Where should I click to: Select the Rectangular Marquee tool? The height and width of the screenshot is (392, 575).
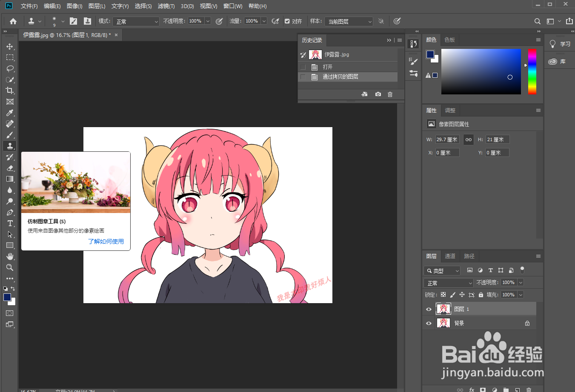(x=10, y=57)
